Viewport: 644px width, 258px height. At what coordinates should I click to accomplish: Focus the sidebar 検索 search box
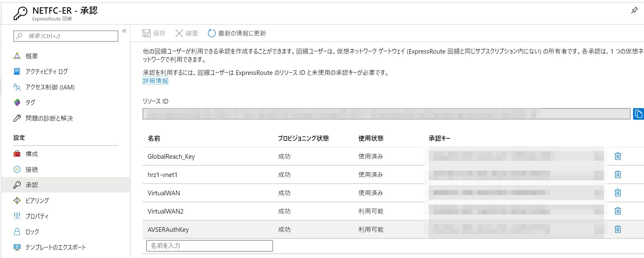[66, 36]
